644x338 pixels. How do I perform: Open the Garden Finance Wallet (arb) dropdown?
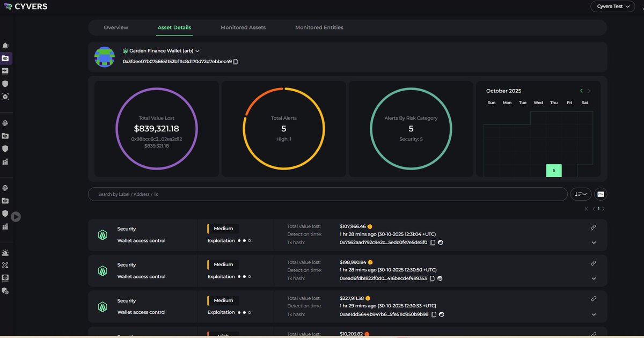click(197, 51)
